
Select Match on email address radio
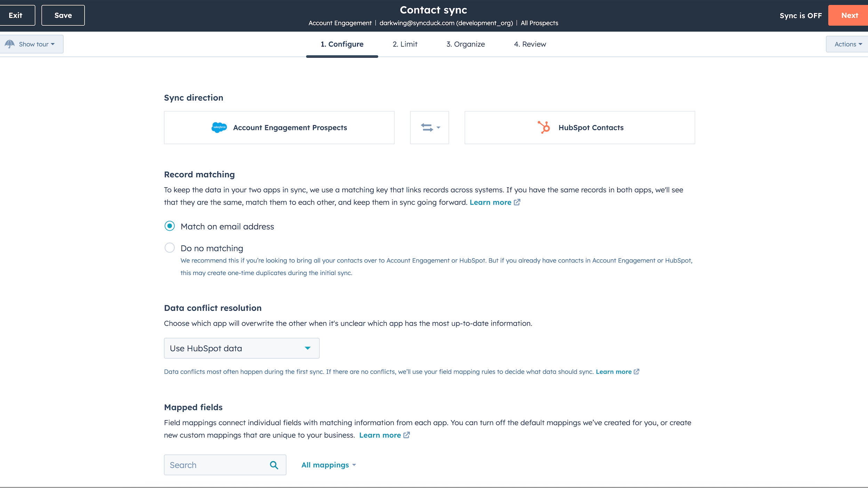pos(170,226)
